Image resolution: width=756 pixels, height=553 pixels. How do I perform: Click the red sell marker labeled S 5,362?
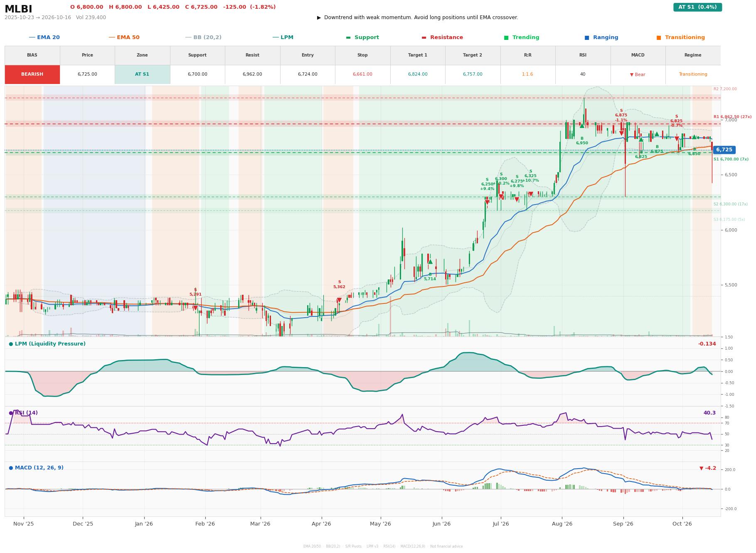click(339, 300)
